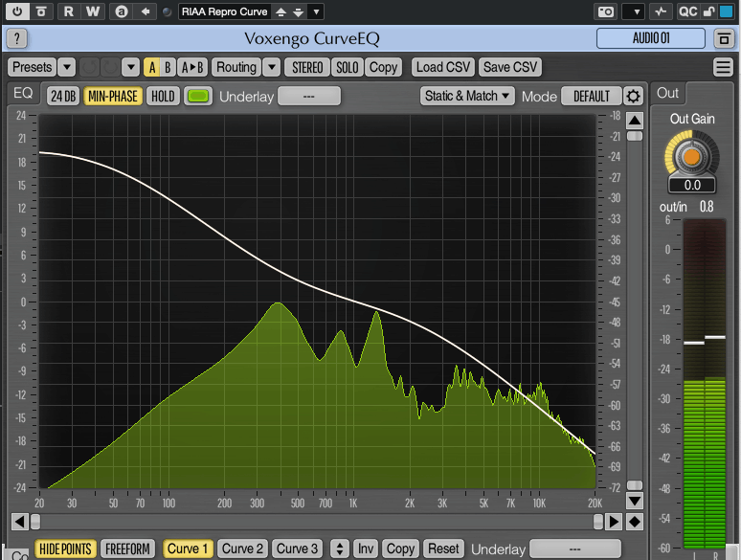741x560 pixels.
Task: Open help with question mark button
Action: (17, 38)
